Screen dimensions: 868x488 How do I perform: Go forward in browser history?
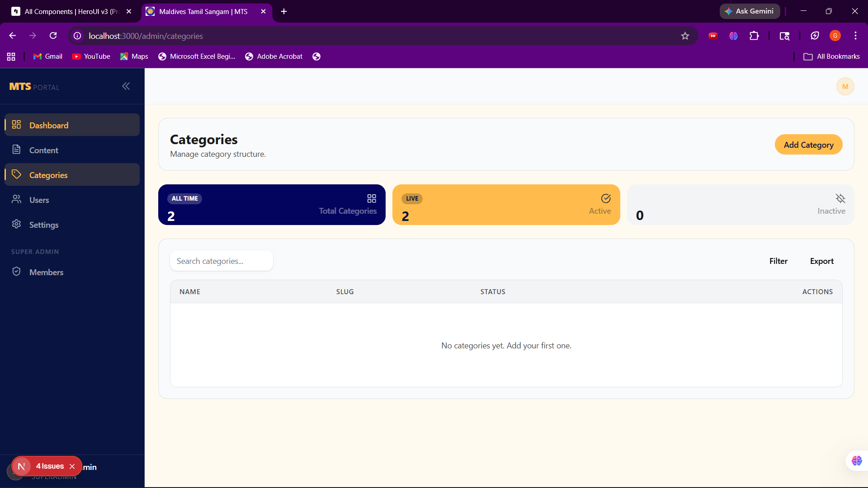point(33,36)
